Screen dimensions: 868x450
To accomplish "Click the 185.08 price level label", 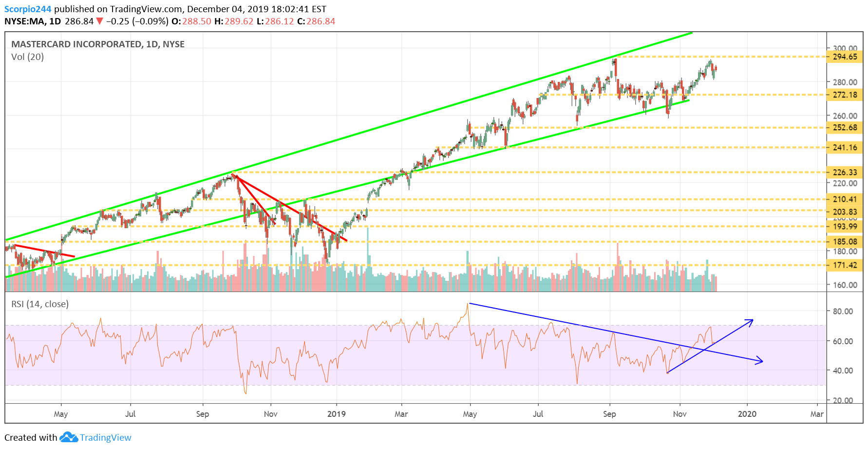I will point(845,241).
